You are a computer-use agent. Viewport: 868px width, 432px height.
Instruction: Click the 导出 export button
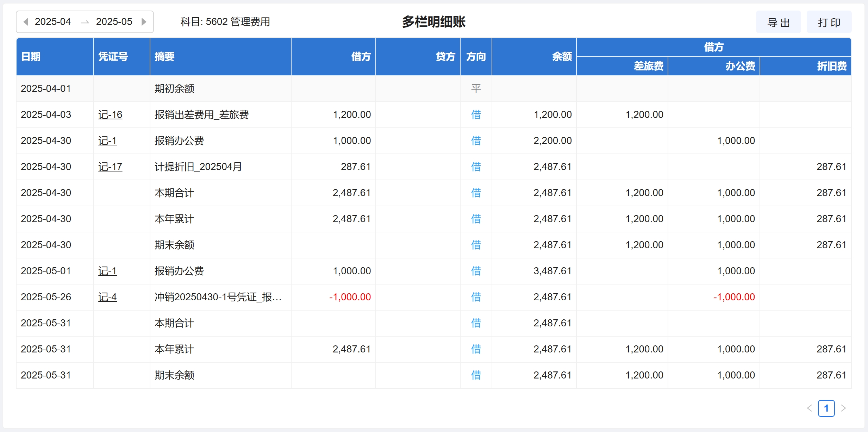point(778,23)
